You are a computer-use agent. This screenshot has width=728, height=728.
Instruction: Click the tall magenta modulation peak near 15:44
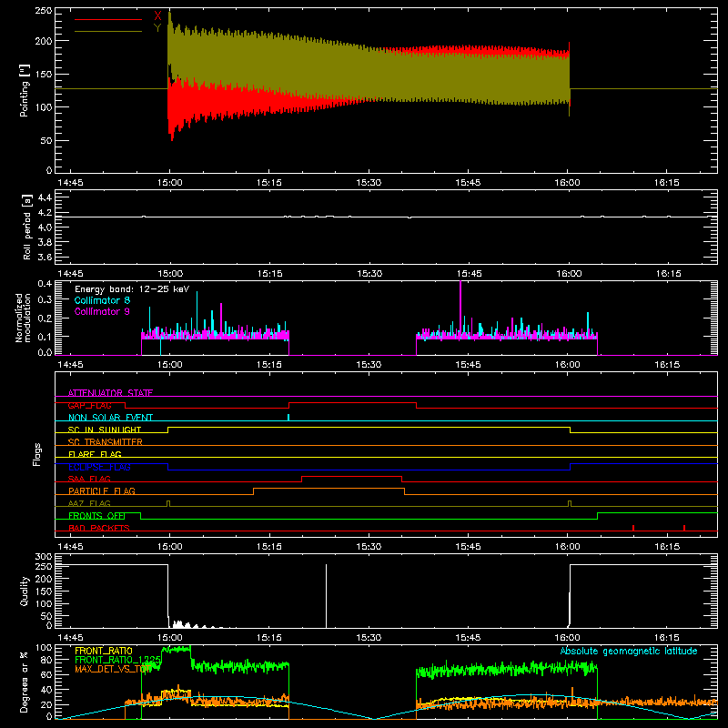[460, 307]
